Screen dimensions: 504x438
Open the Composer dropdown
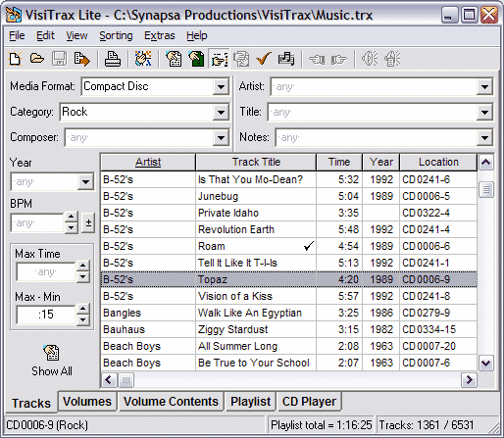(221, 137)
